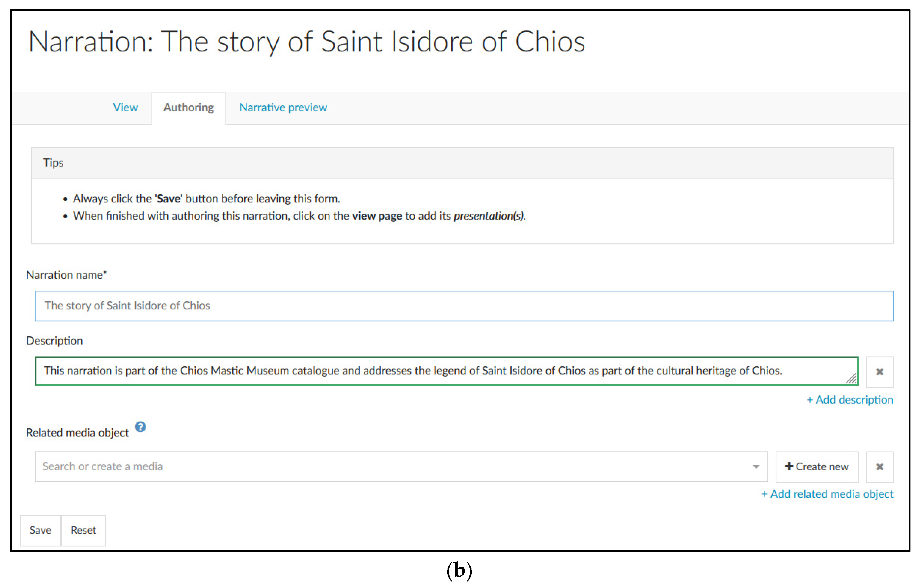Focus the Narration name input field
This screenshot has width=918, height=588.
coord(464,305)
